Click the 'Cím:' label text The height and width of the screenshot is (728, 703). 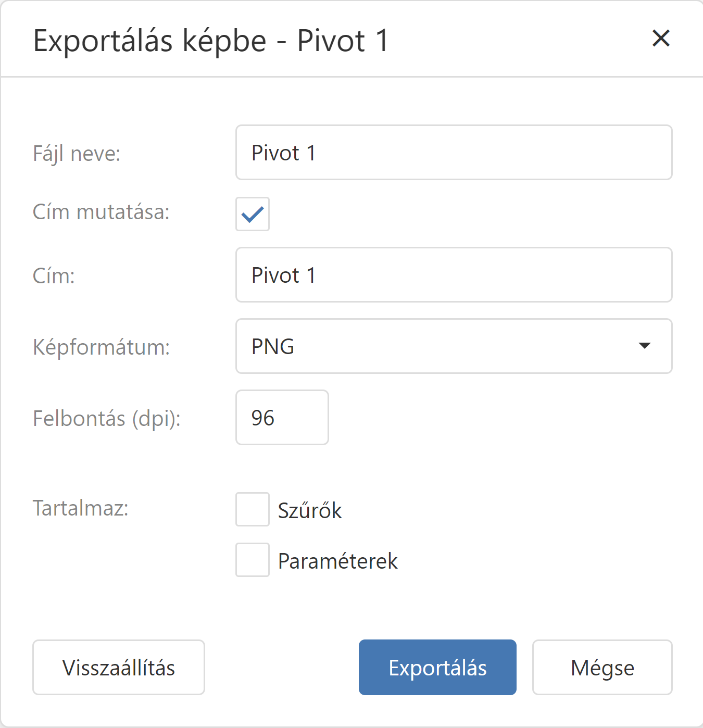point(54,276)
